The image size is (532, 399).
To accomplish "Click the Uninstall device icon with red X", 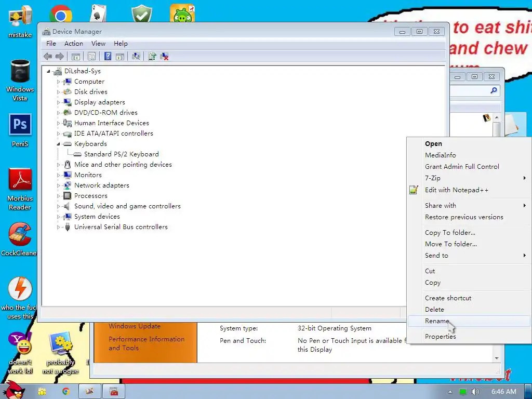I will (x=165, y=56).
